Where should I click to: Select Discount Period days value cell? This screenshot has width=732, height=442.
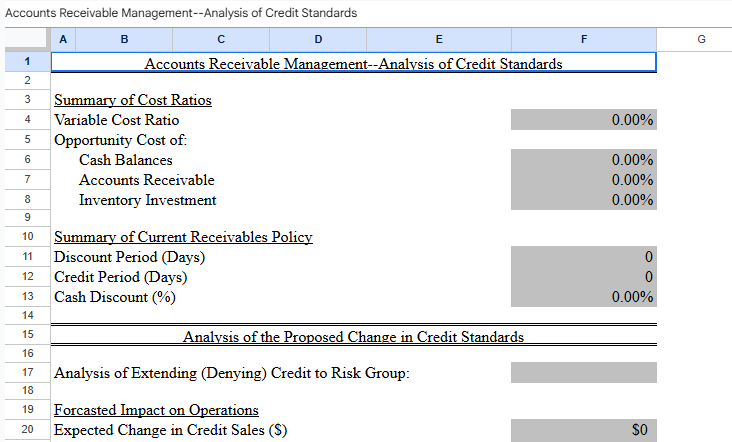click(583, 257)
